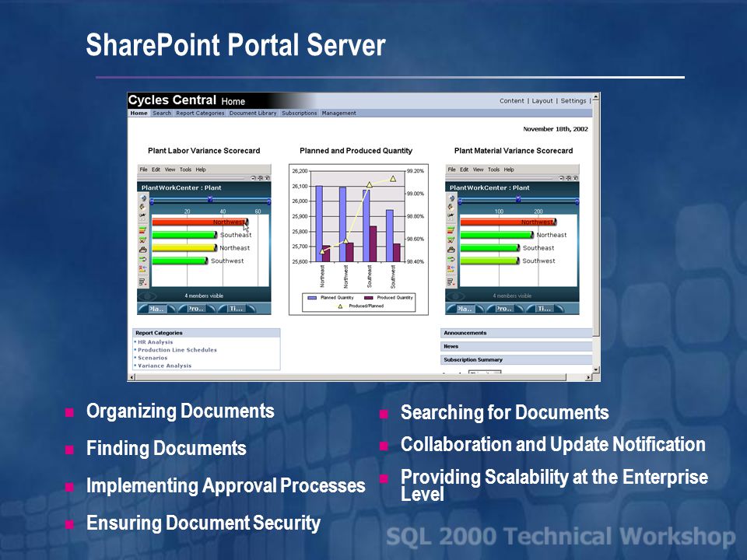Toggle the eye icon in Material Variance scorecard footer
This screenshot has width=747, height=560.
(456, 296)
